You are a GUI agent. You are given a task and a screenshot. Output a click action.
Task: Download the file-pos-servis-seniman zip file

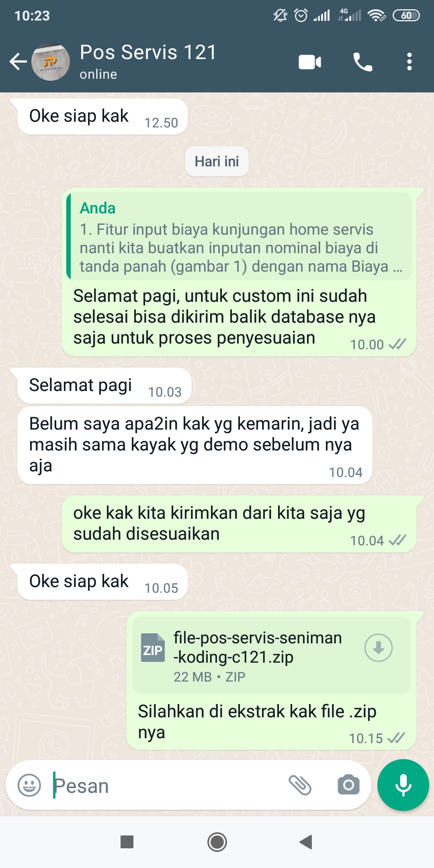[378, 648]
